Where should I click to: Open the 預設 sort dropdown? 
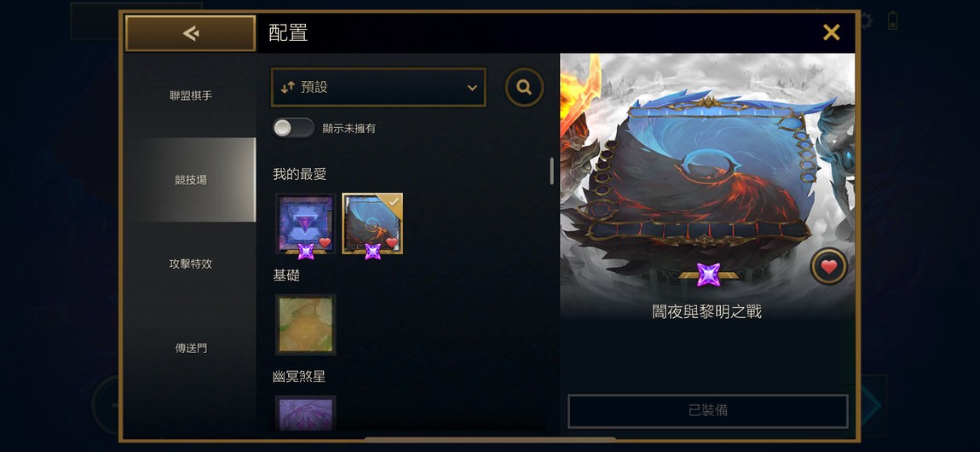coord(378,88)
